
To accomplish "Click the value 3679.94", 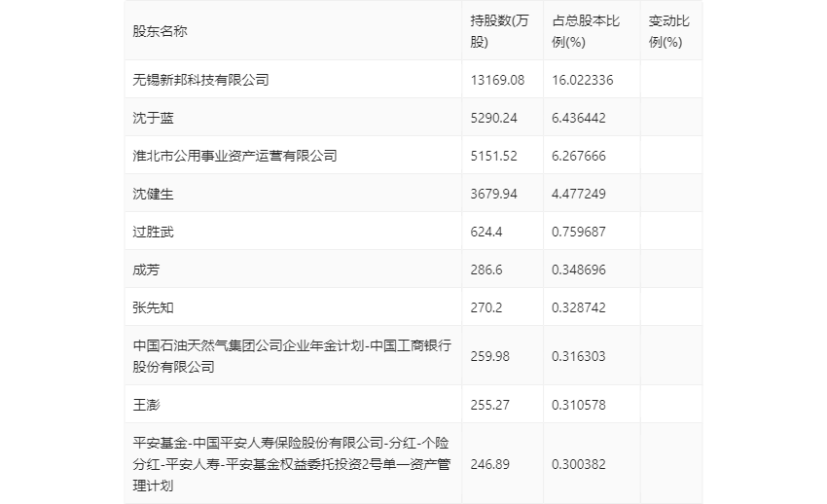I will (x=493, y=194).
